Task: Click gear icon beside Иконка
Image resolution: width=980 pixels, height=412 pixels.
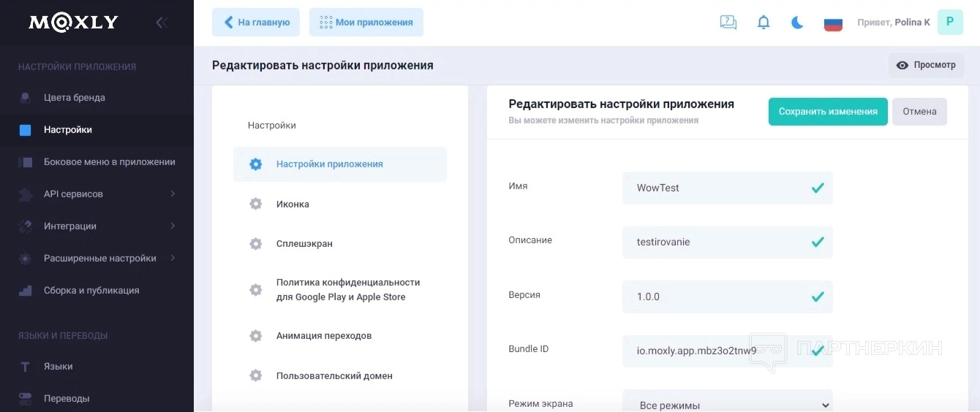Action: (255, 204)
